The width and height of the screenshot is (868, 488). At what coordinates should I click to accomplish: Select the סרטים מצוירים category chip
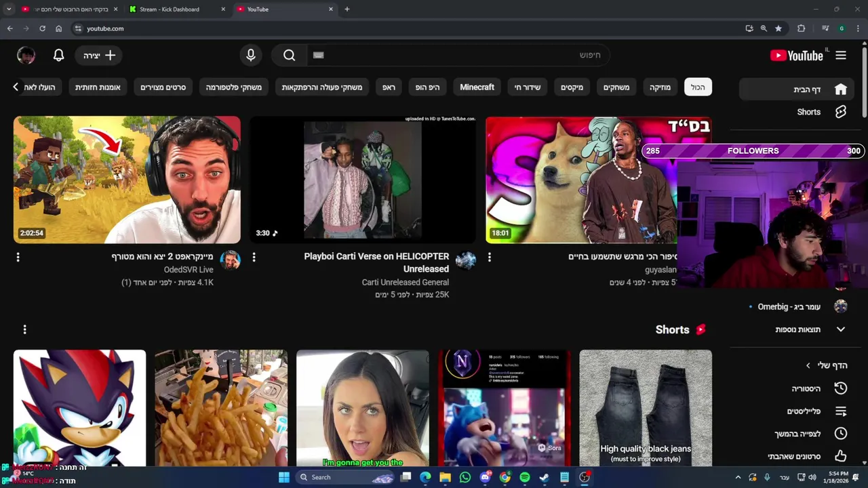(163, 87)
